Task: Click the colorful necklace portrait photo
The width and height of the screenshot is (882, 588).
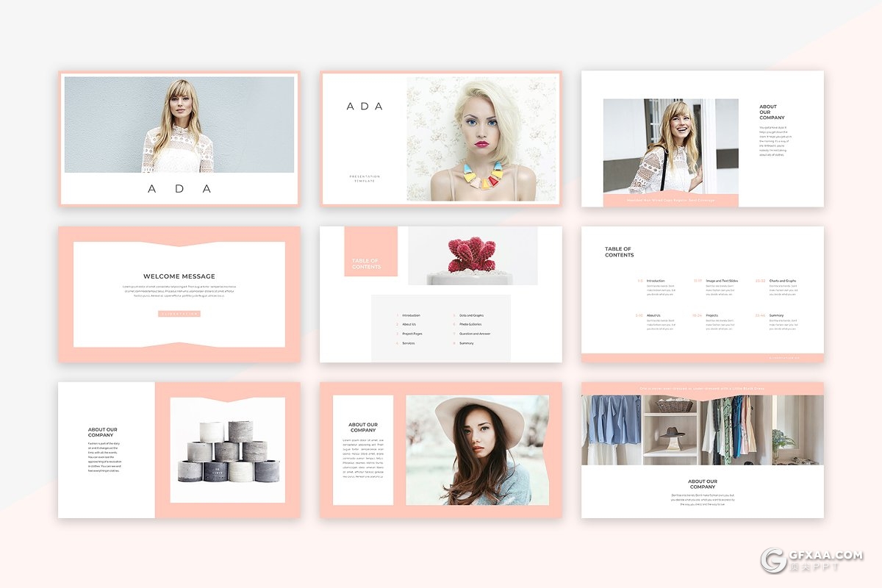Action: point(482,140)
